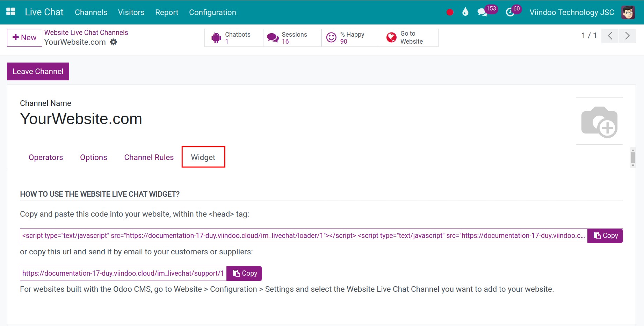Image resolution: width=644 pixels, height=326 pixels.
Task: Click Go to Website button
Action: click(409, 38)
